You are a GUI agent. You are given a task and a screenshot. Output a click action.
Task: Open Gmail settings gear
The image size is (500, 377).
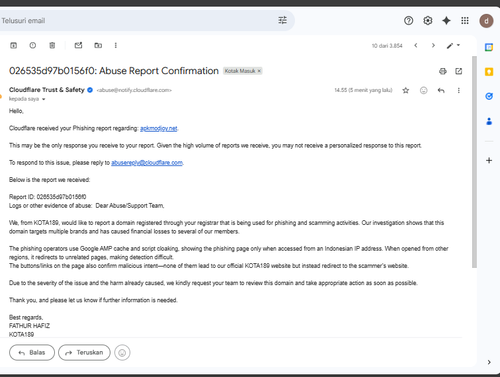[x=428, y=21]
